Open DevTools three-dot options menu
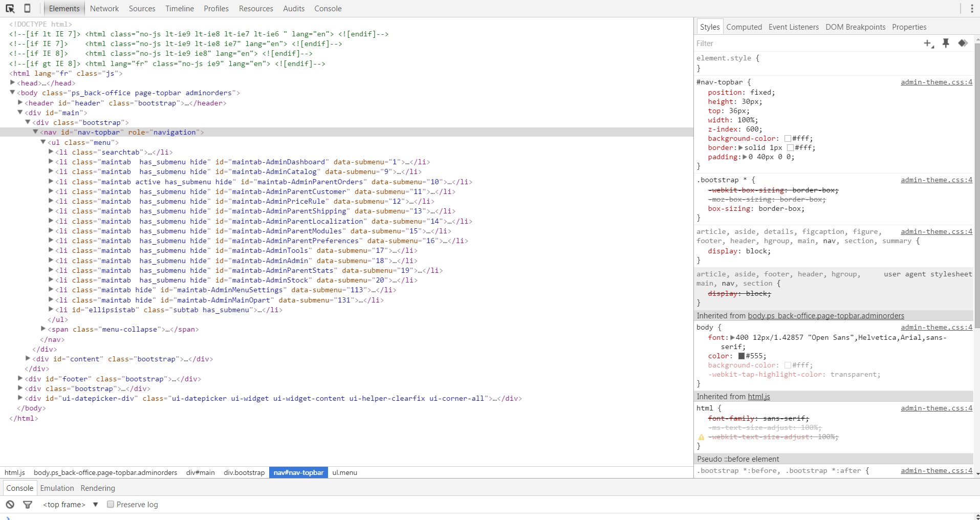Image resolution: width=980 pixels, height=520 pixels. (x=972, y=8)
